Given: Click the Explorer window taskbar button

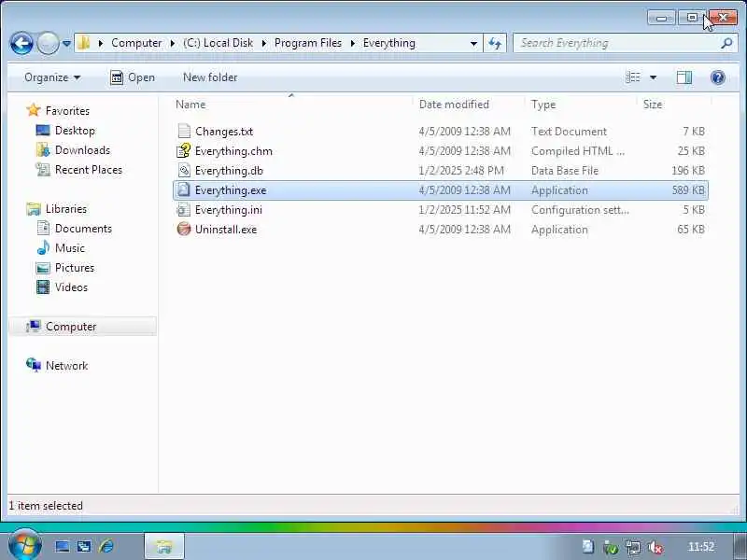Looking at the screenshot, I should click(x=164, y=546).
